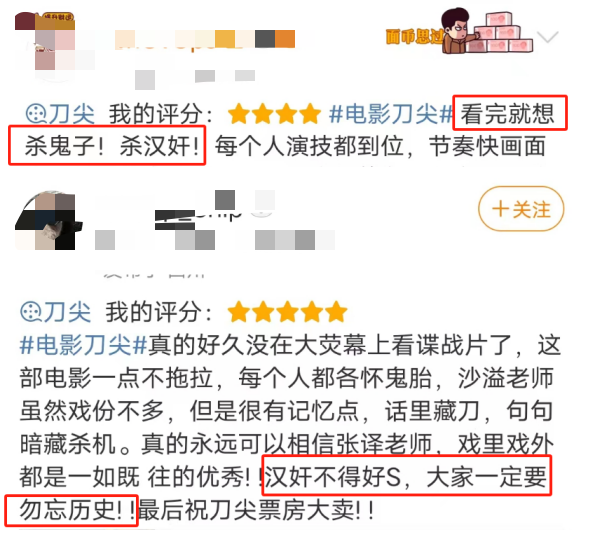
Task: Select the leftmost star of the five-star rating
Action: pyautogui.click(x=239, y=312)
